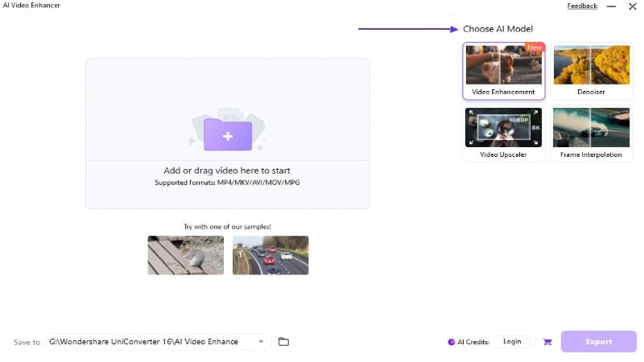Open the output folder browse icon

coord(283,341)
